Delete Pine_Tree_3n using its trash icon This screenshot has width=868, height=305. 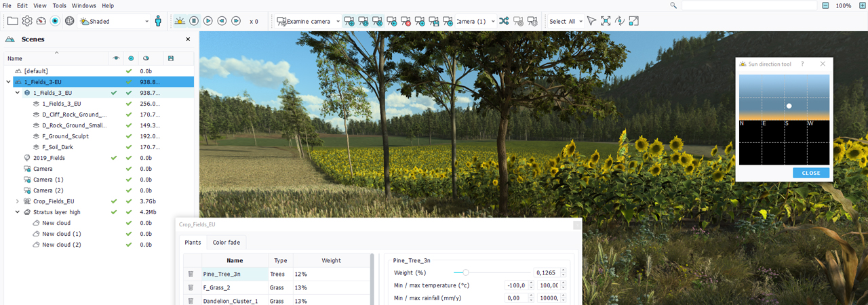(191, 274)
